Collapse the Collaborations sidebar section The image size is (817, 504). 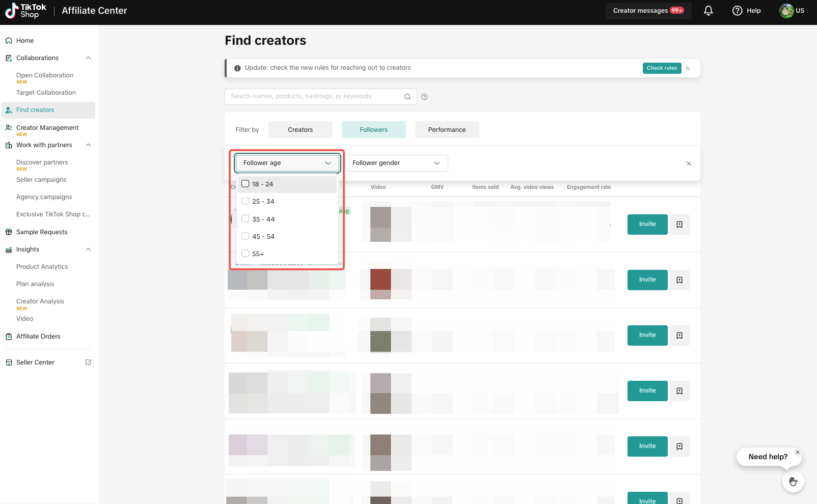tap(88, 58)
